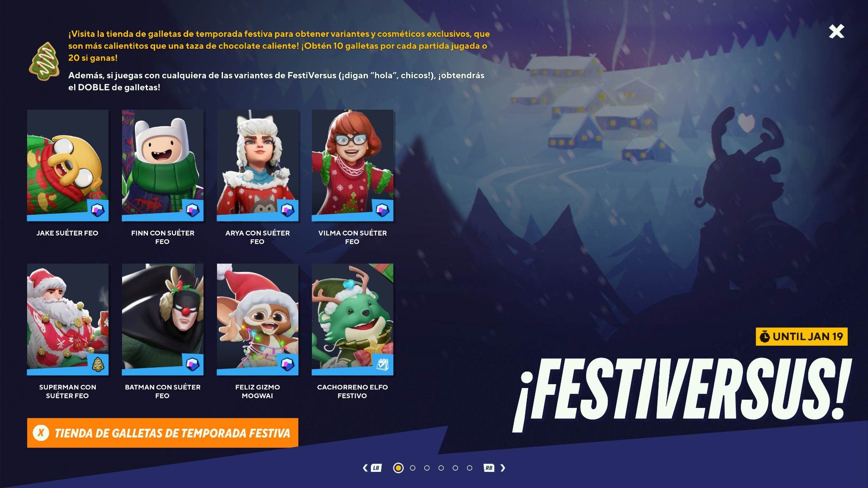Viewport: 868px width, 488px height.
Task: Click the timer icon beside Until Jan 19
Action: click(x=765, y=337)
